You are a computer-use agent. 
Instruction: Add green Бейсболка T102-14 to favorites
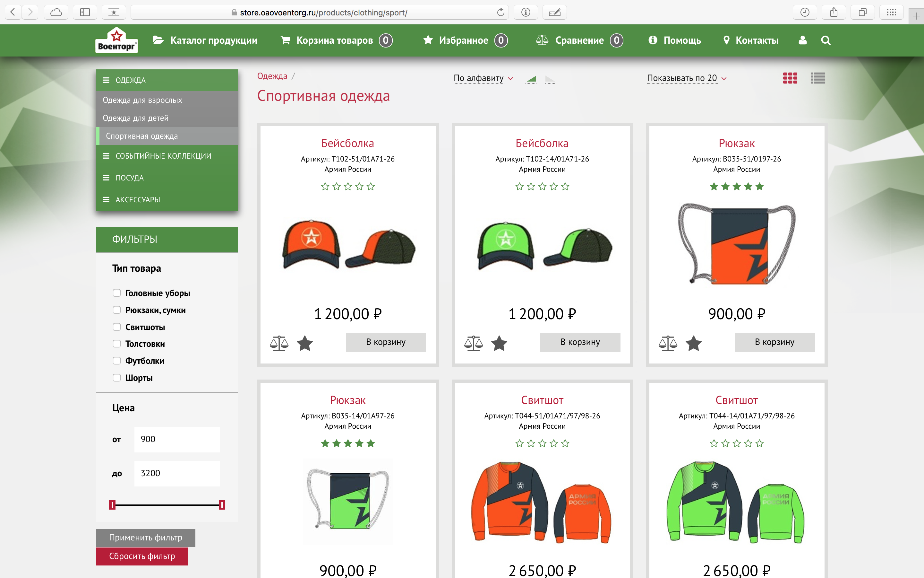(x=499, y=343)
